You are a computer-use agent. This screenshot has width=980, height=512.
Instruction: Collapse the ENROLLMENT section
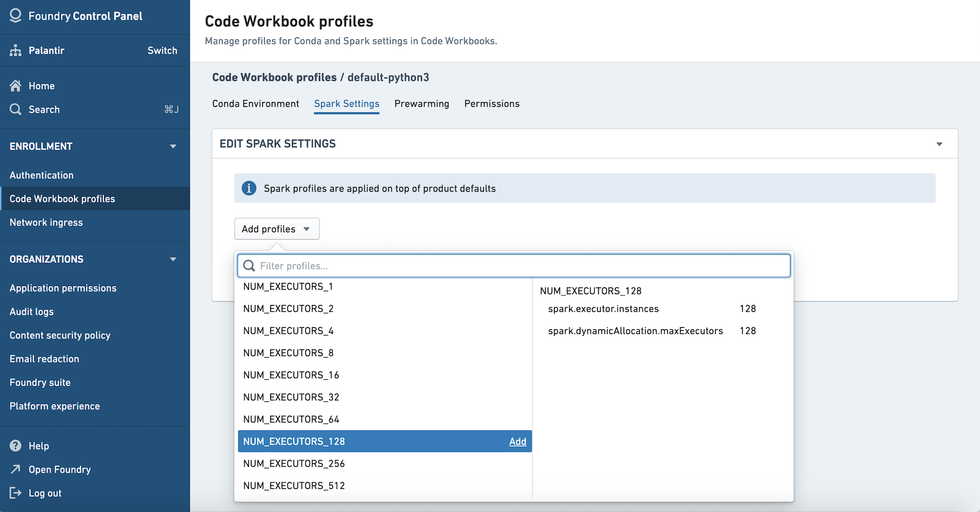tap(173, 146)
